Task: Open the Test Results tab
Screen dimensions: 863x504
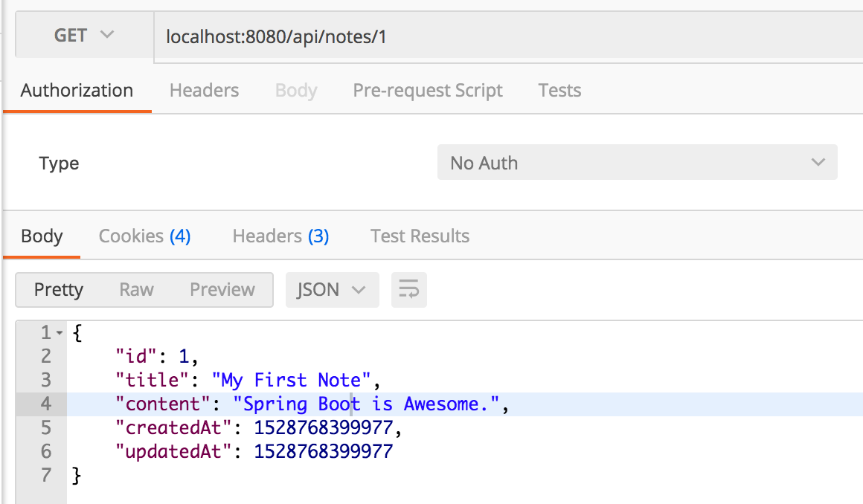Action: [x=420, y=236]
